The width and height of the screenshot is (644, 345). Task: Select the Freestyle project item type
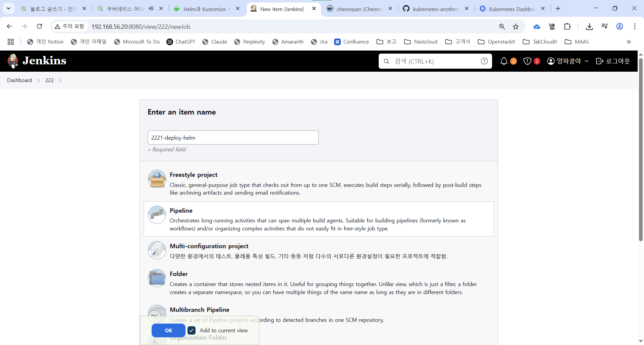pyautogui.click(x=319, y=183)
